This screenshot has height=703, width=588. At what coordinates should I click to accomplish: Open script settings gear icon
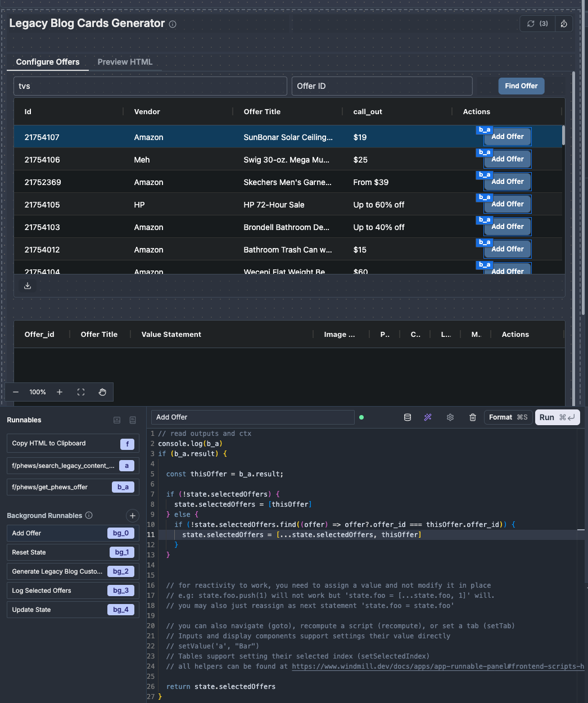click(x=450, y=417)
